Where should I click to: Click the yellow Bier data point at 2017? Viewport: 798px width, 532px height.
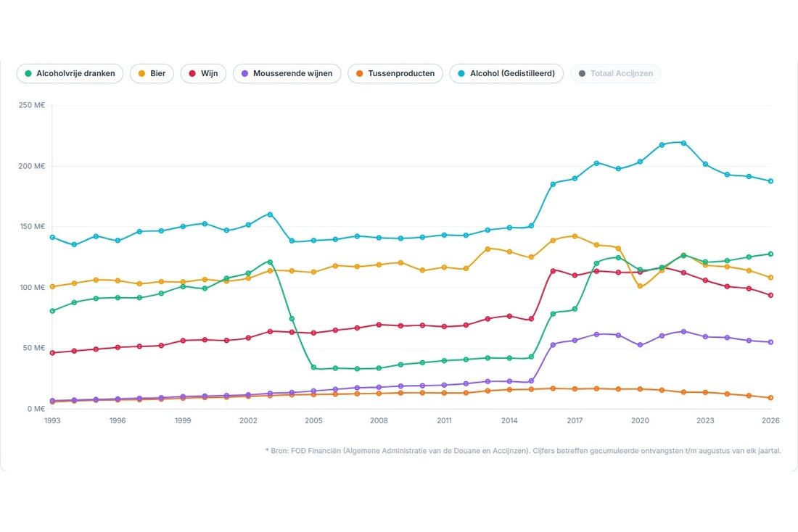[575, 236]
